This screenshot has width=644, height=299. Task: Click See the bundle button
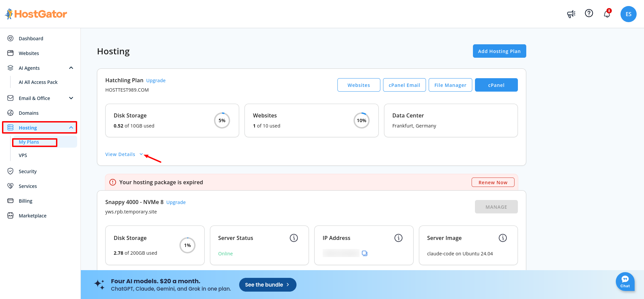[x=268, y=285]
